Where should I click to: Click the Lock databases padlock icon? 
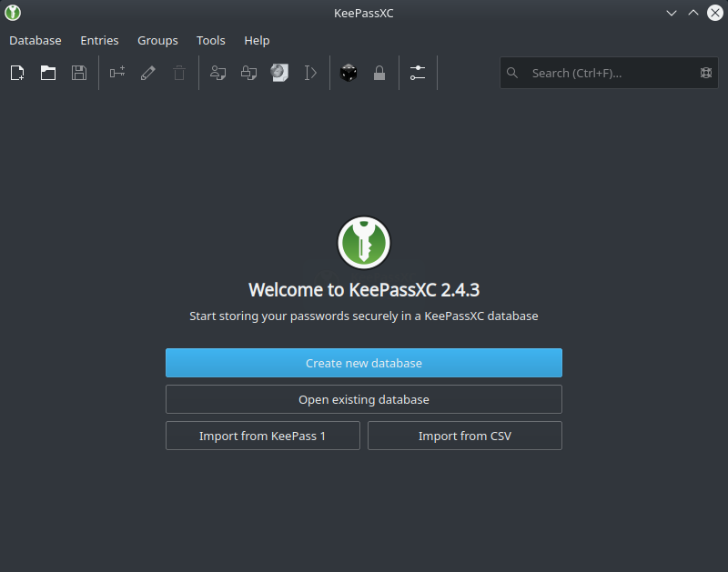point(379,73)
